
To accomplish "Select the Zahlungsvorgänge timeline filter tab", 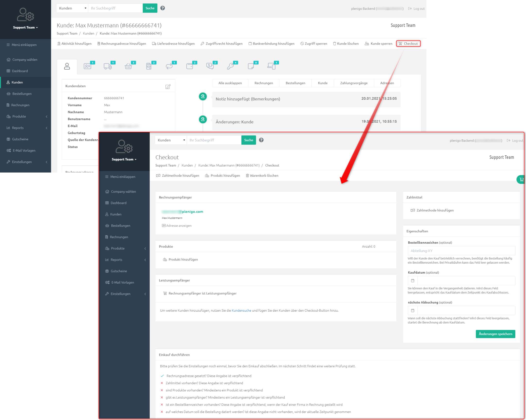I will click(x=353, y=83).
